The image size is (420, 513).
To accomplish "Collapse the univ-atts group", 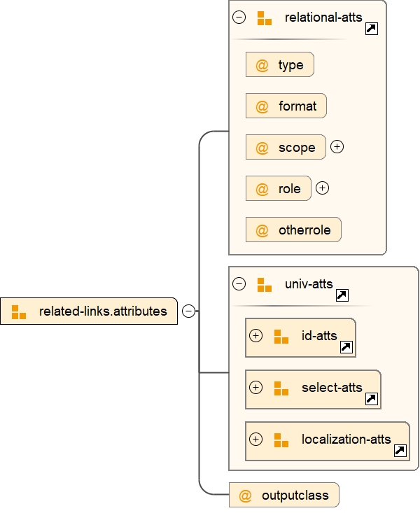I will [239, 283].
